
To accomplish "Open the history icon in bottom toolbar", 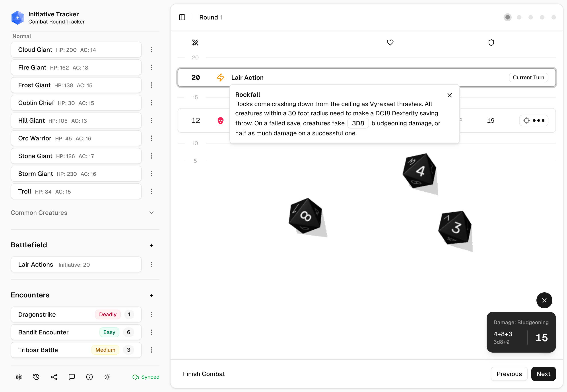I will pyautogui.click(x=36, y=377).
